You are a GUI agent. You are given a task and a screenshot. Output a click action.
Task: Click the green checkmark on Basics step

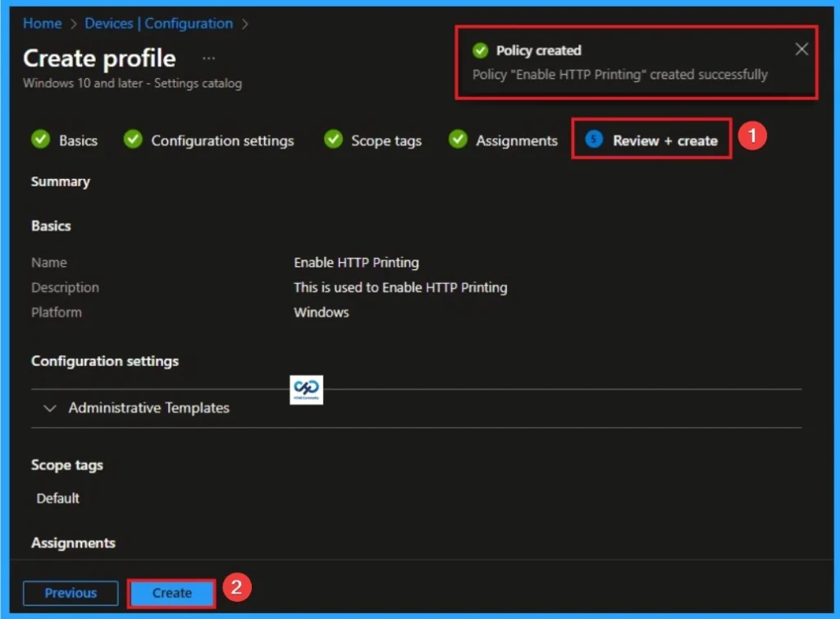coord(39,140)
